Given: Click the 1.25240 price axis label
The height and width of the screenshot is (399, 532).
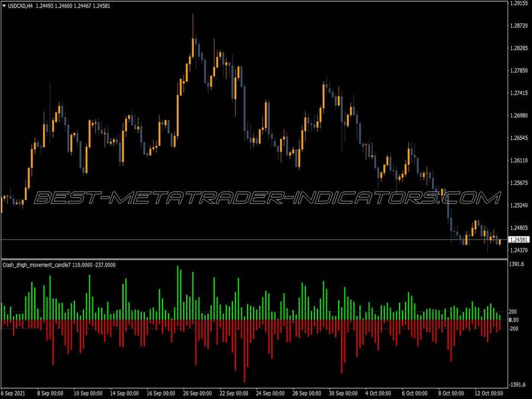Looking at the screenshot, I should point(519,205).
